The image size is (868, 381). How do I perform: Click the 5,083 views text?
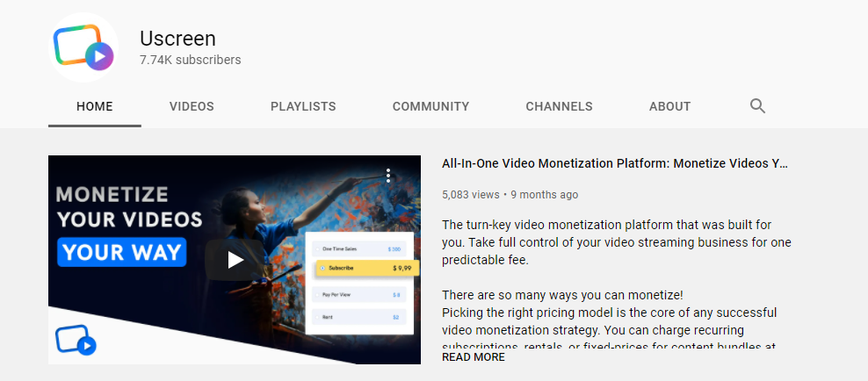click(x=471, y=195)
